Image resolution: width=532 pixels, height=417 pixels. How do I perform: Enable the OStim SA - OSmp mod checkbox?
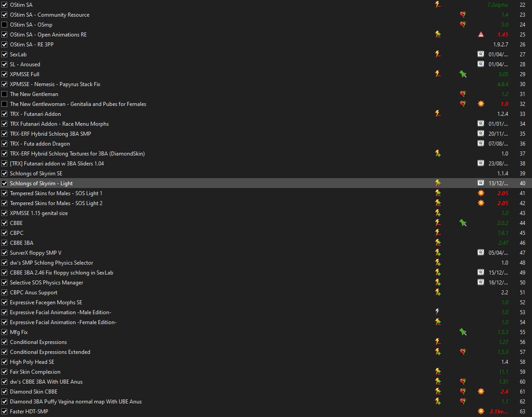pos(5,25)
